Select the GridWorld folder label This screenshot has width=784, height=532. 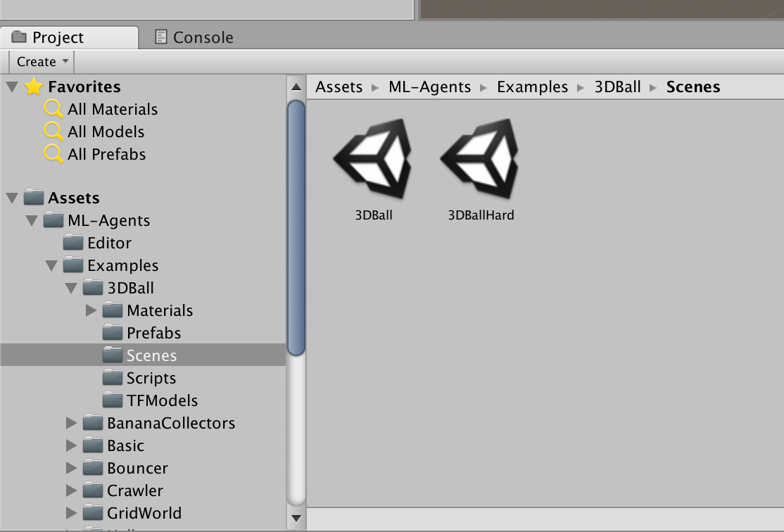pyautogui.click(x=144, y=513)
